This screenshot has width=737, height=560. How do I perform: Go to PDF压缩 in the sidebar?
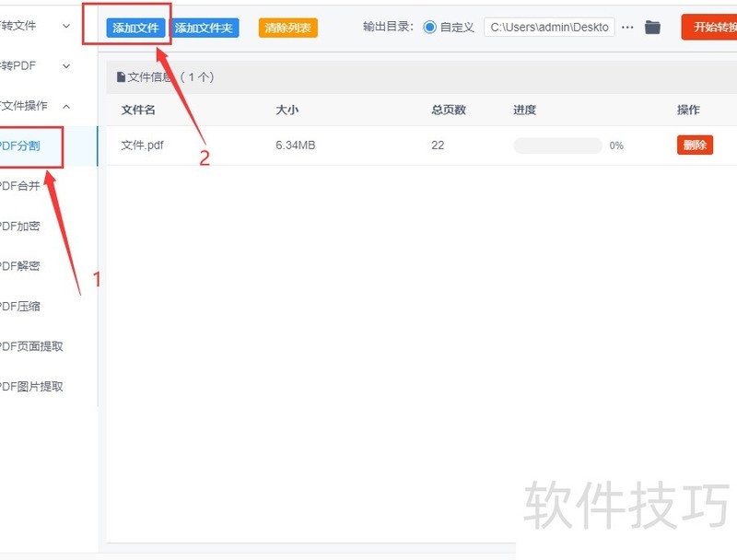coord(20,307)
